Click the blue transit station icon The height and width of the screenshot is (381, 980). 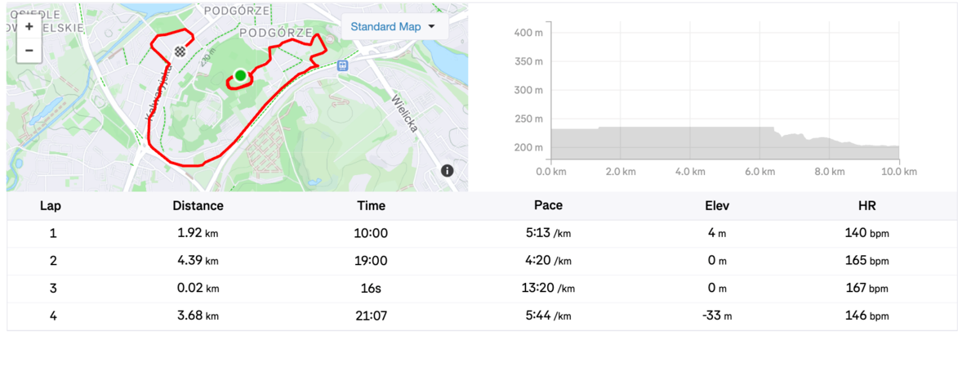coord(343,65)
